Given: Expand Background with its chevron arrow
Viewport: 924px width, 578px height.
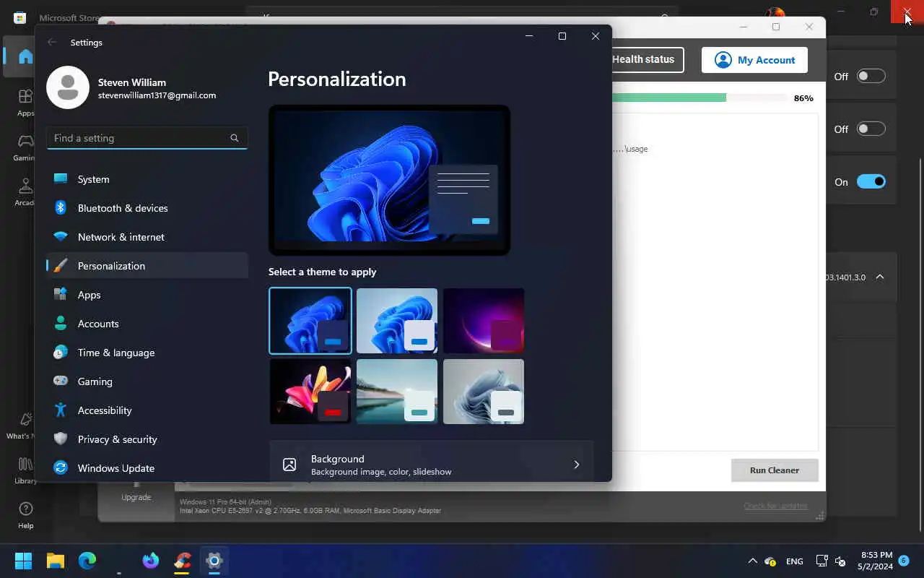Looking at the screenshot, I should coord(576,465).
